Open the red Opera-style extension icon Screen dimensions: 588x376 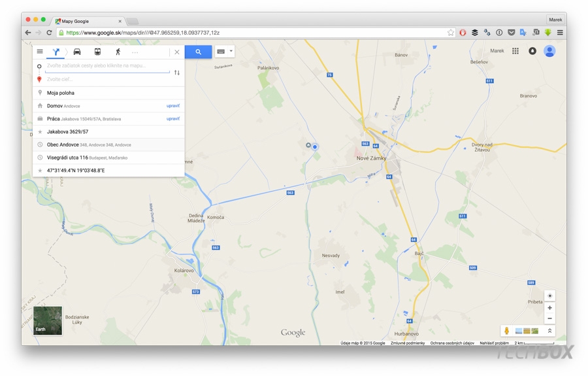click(x=463, y=33)
